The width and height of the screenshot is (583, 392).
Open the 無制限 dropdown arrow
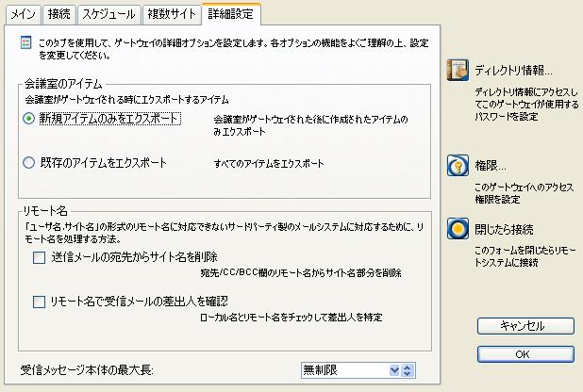tap(394, 370)
